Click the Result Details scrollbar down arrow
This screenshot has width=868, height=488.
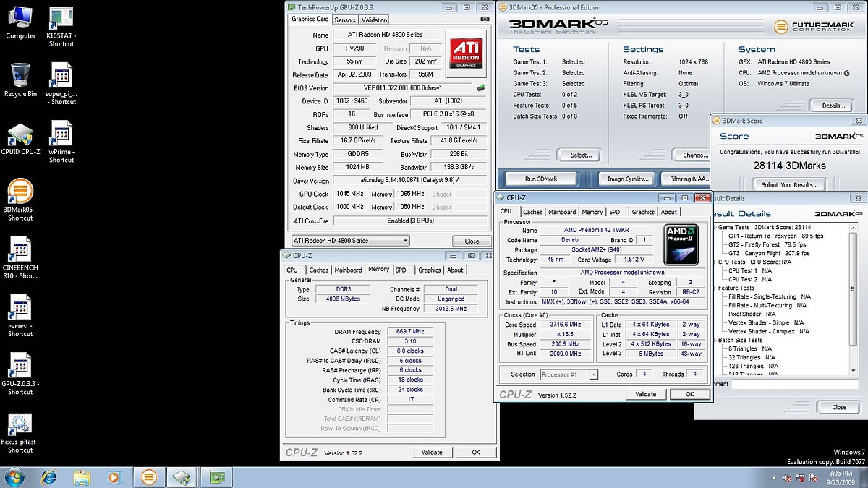click(x=854, y=372)
